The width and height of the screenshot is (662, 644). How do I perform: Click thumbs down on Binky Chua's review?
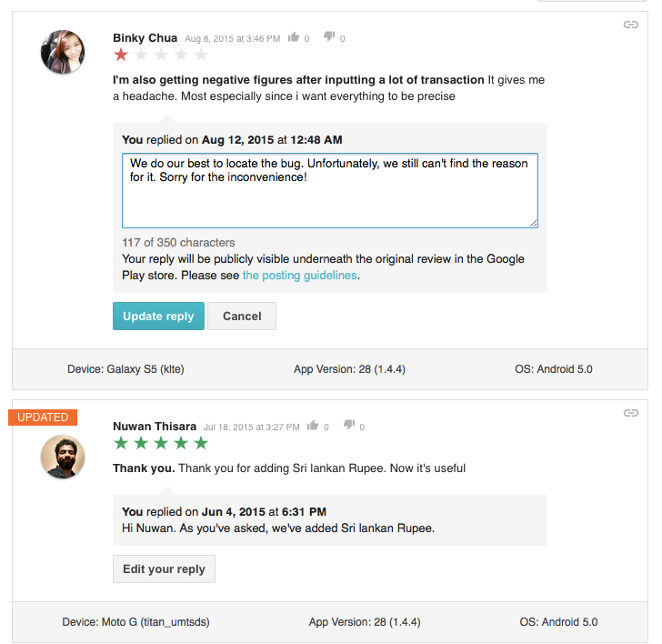pyautogui.click(x=329, y=37)
